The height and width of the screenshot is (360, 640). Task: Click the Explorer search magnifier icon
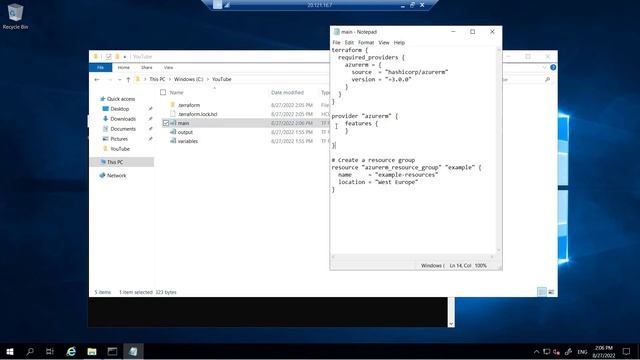click(x=547, y=80)
